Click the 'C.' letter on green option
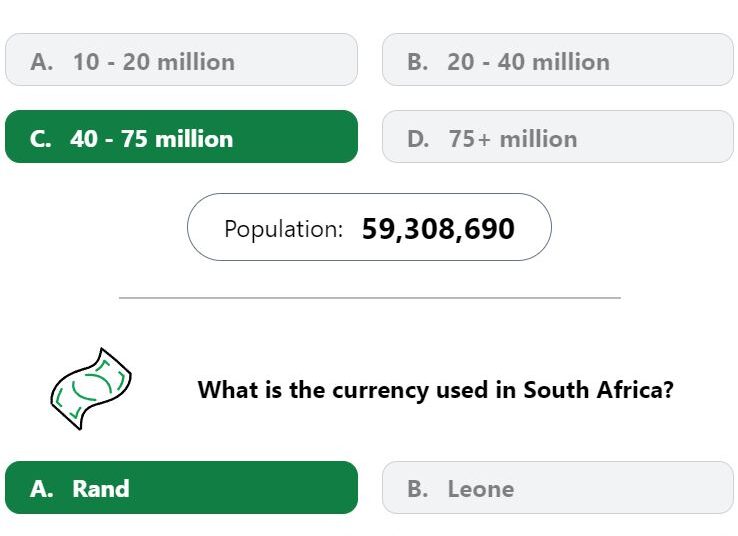Image resolution: width=738 pixels, height=536 pixels. pyautogui.click(x=40, y=139)
